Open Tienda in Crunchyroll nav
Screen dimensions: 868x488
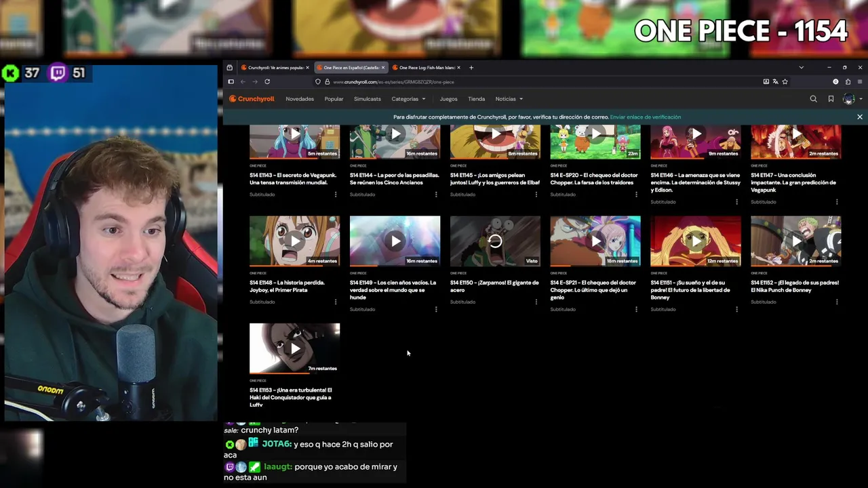pos(476,99)
